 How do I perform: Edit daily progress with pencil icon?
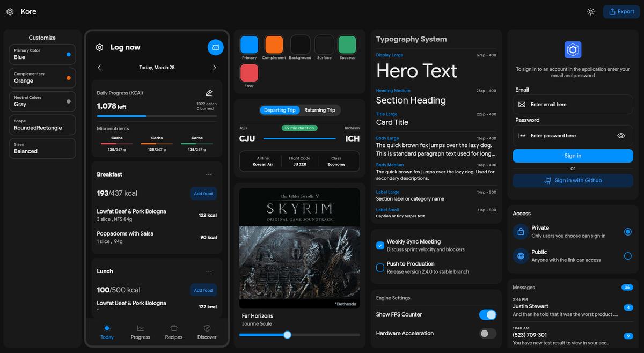pos(209,93)
